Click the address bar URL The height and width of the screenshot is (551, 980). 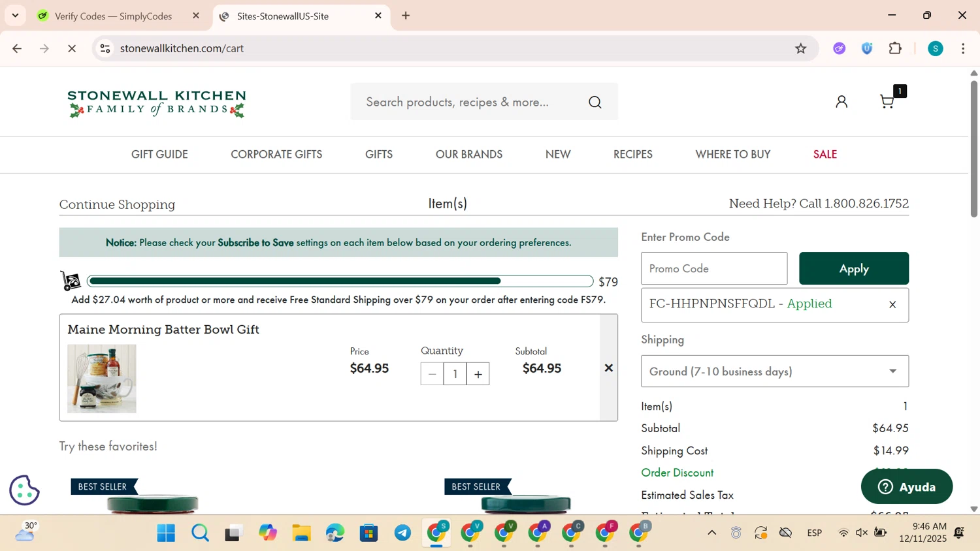coord(182,48)
